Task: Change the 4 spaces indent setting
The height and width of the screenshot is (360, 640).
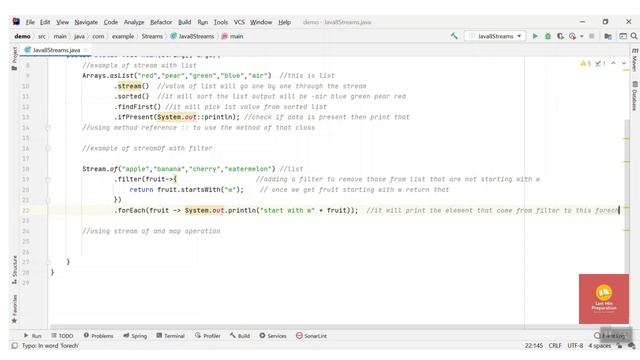Action: click(599, 346)
